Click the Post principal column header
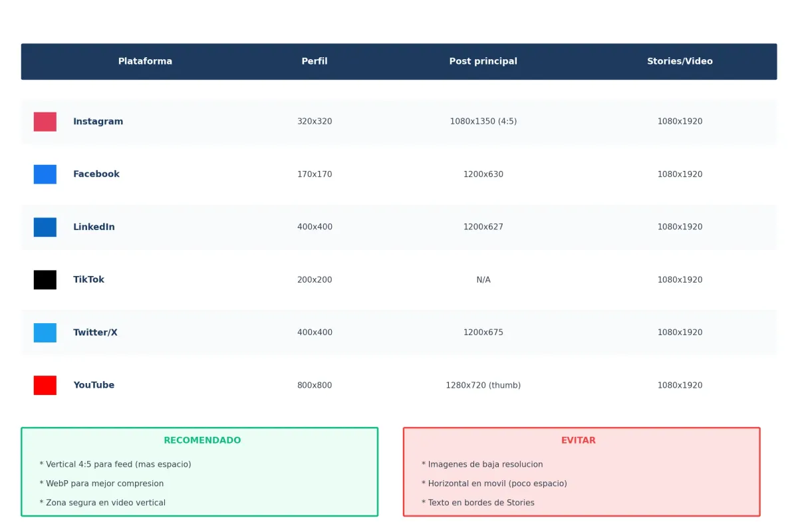 coord(483,61)
